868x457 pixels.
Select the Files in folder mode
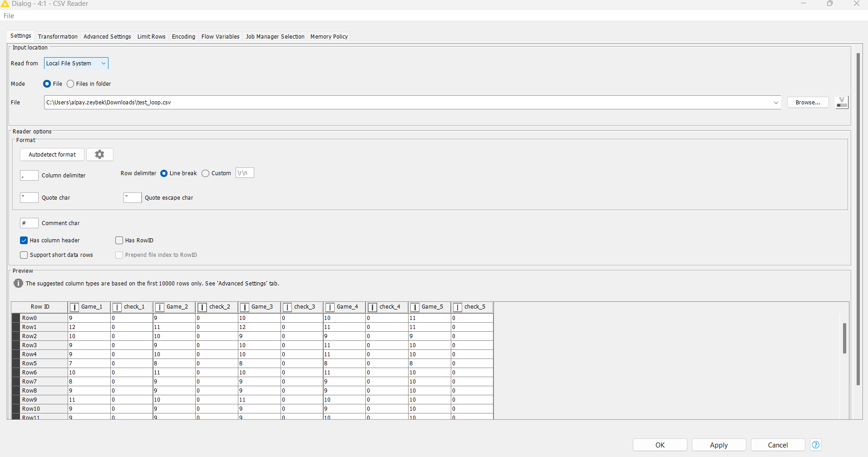[70, 84]
